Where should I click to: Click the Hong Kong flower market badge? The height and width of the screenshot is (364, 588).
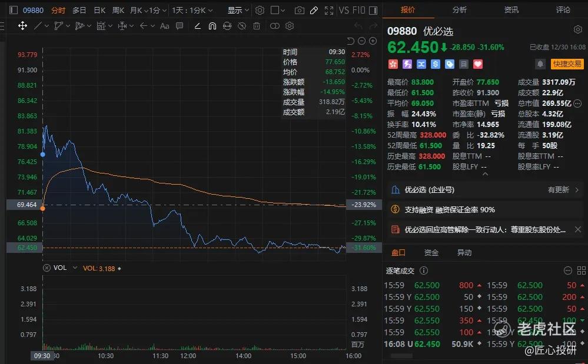[x=393, y=65]
